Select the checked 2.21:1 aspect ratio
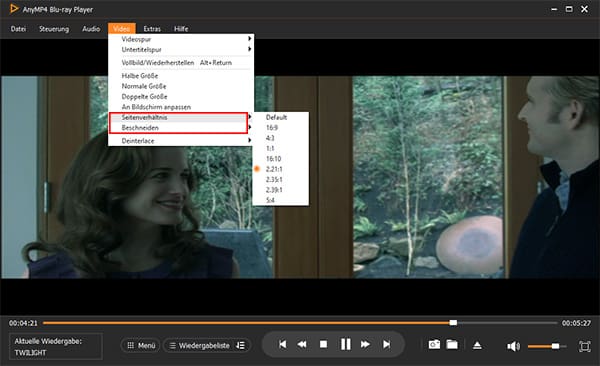This screenshot has height=366, width=600. pos(280,169)
